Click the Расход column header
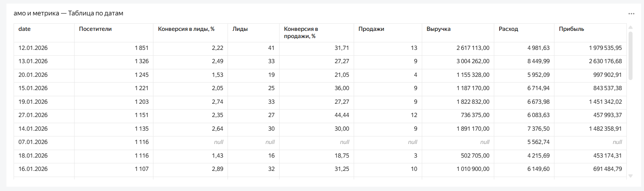 coord(508,29)
